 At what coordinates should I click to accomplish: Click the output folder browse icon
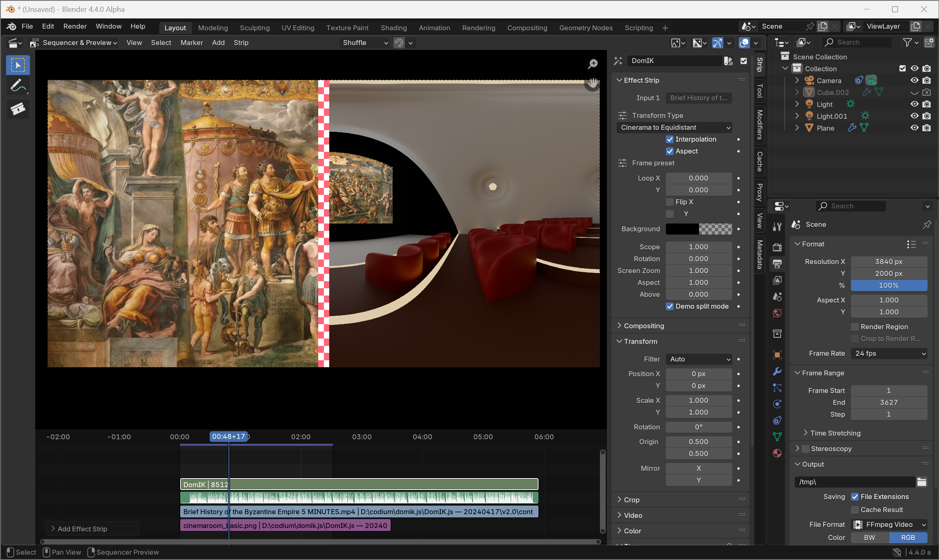[x=922, y=482]
